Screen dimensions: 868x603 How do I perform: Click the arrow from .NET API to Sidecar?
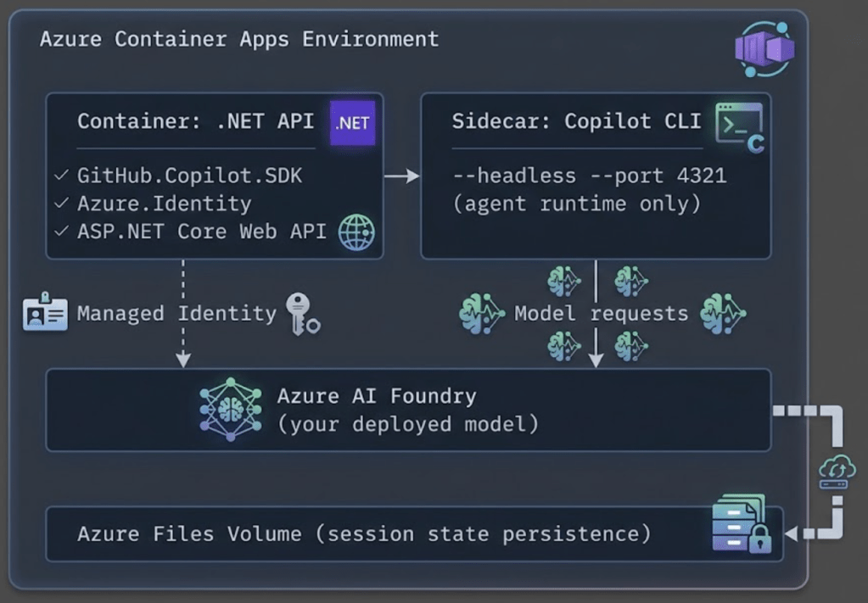click(402, 176)
